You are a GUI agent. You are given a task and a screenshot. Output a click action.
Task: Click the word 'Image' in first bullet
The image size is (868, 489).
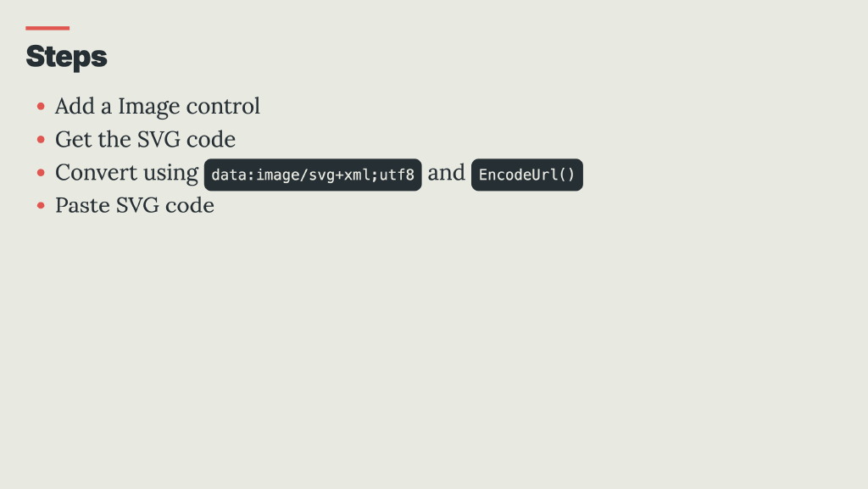pyautogui.click(x=148, y=107)
